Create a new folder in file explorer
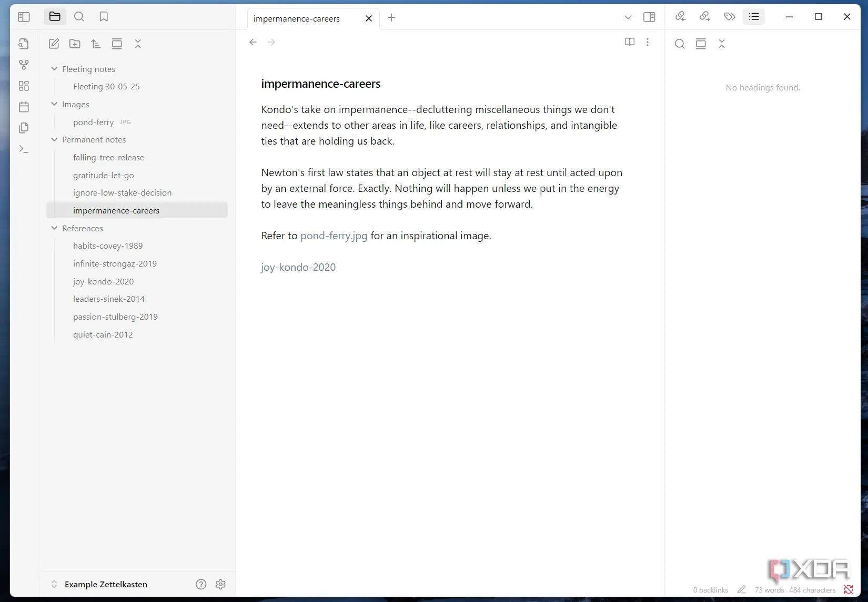 [75, 44]
